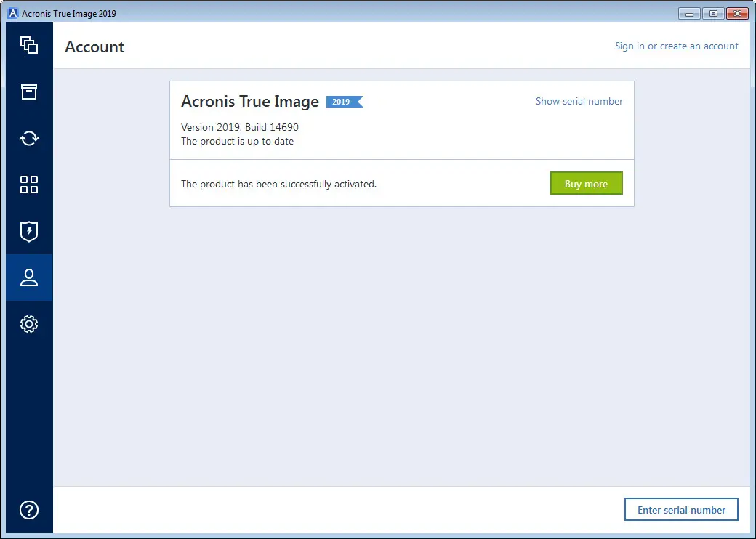This screenshot has width=756, height=539.
Task: Click 'The product has been successfully activated.'
Action: (x=278, y=184)
